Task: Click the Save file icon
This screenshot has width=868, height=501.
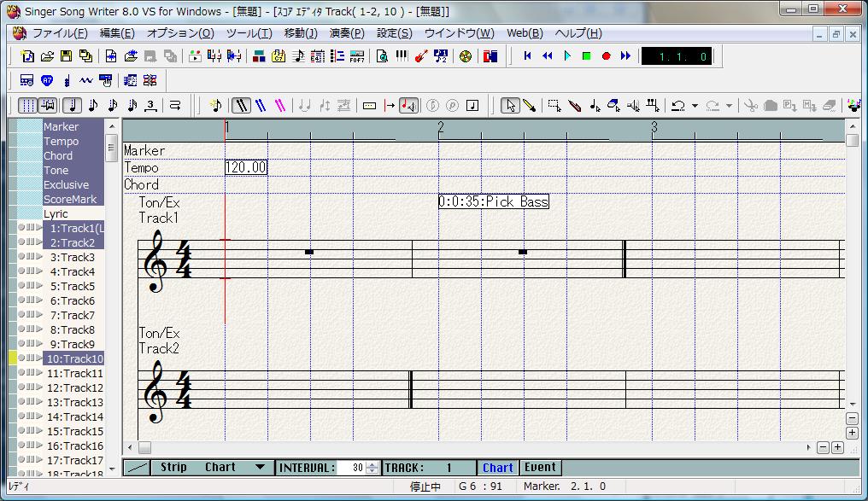Action: 66,56
